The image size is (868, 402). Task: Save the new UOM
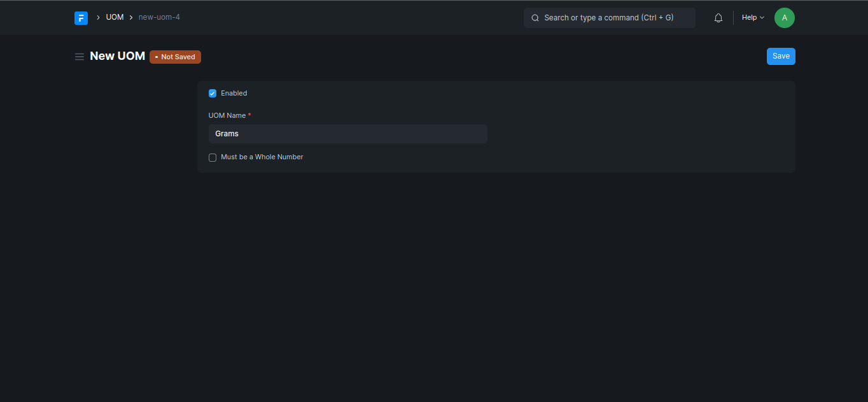(x=781, y=56)
